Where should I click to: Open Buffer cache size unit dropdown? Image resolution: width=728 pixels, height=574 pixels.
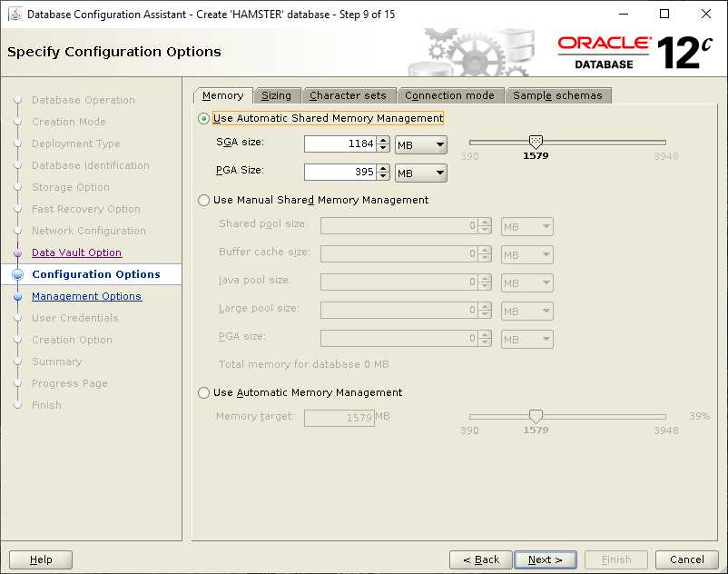[527, 255]
